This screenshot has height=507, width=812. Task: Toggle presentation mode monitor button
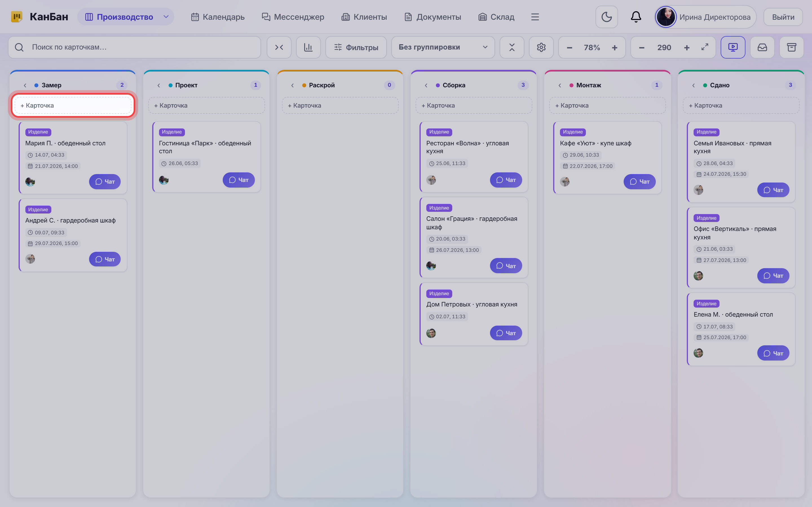coord(733,47)
